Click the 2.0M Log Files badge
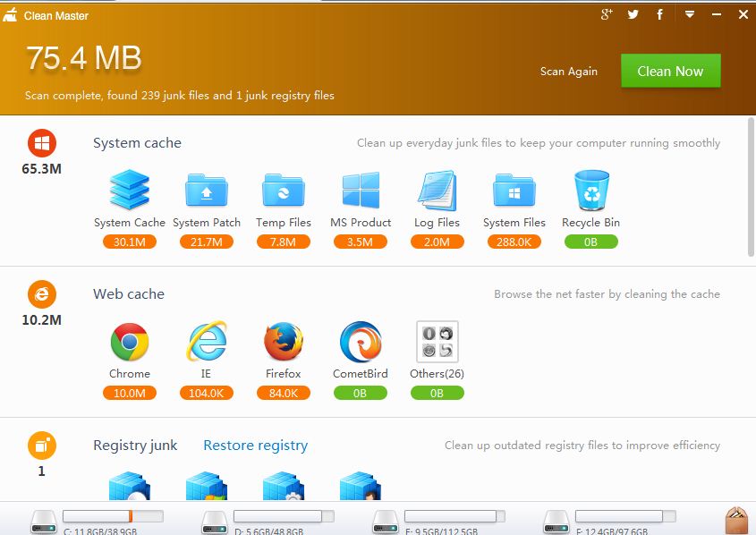The image size is (756, 535). pyautogui.click(x=437, y=242)
